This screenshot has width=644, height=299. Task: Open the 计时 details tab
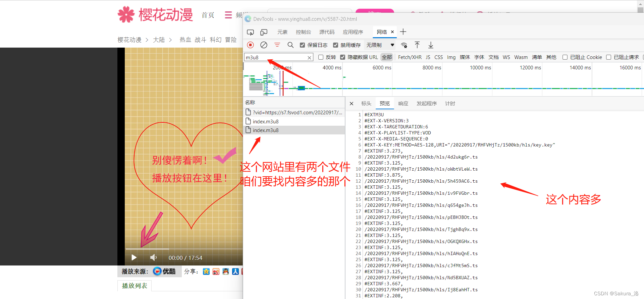click(450, 104)
